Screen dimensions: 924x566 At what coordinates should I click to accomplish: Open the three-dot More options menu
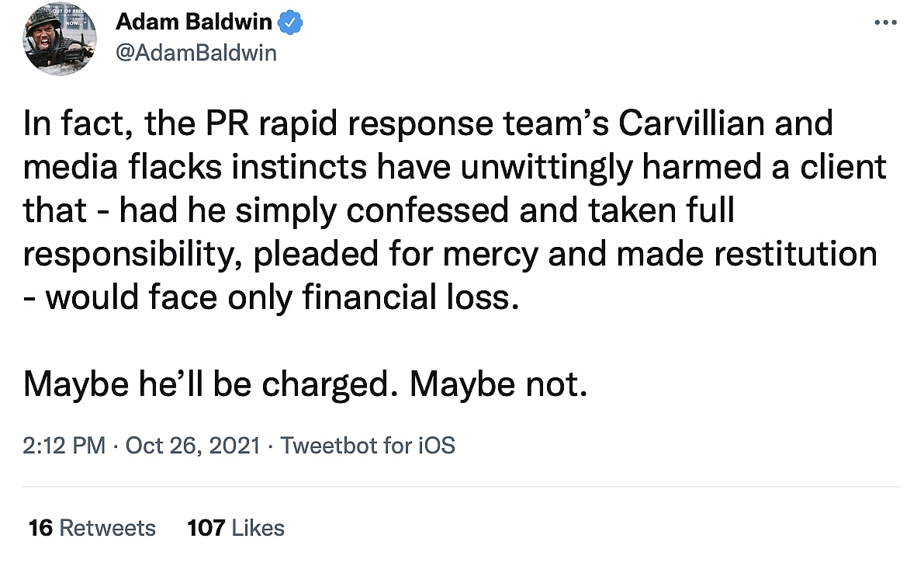[885, 23]
